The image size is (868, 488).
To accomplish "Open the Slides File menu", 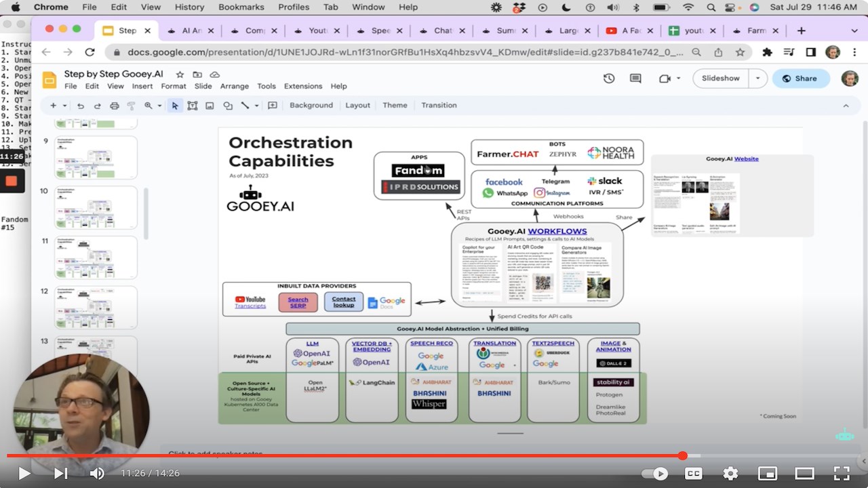I will (71, 86).
